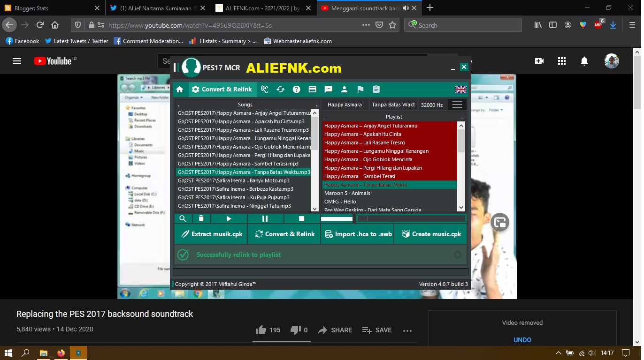Click the person profile icon in PES17 toolbar
Viewport: 644px width, 360px height.
tap(344, 90)
